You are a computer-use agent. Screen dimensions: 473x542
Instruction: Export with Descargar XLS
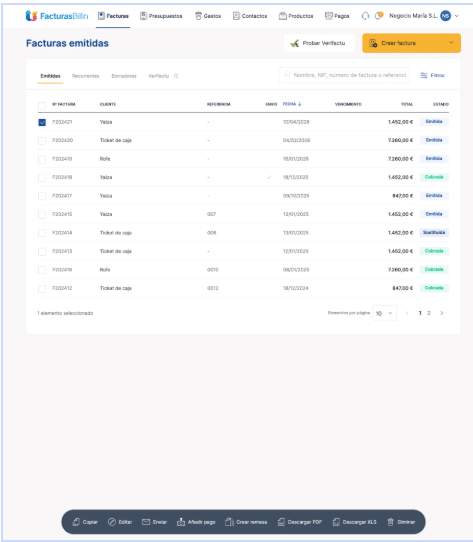[354, 522]
